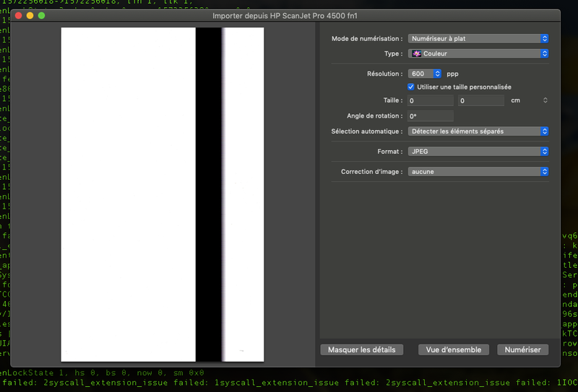Viewport: 578px width, 392px height.
Task: Zoom the scanner window with green button
Action: (42, 15)
